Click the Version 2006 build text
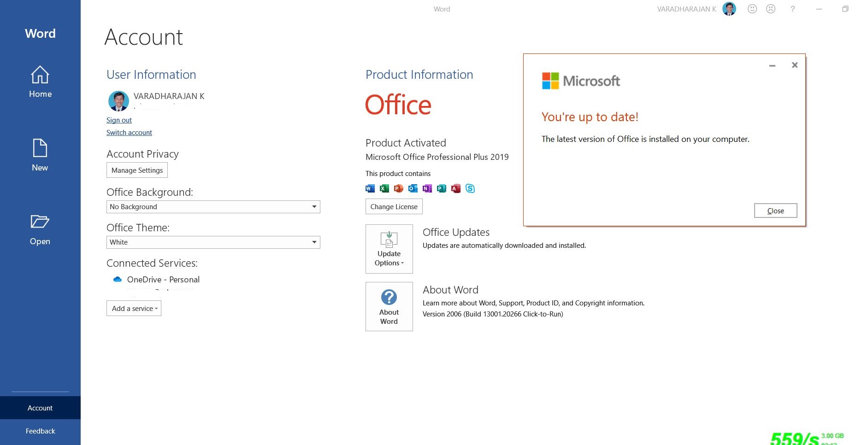Screen dimensions: 868x445 point(493,314)
